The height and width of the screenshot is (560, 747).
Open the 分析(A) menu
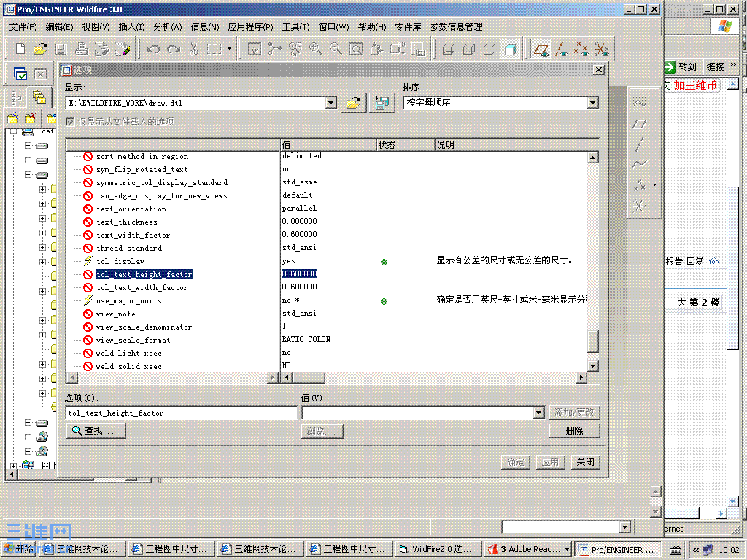pos(167,27)
